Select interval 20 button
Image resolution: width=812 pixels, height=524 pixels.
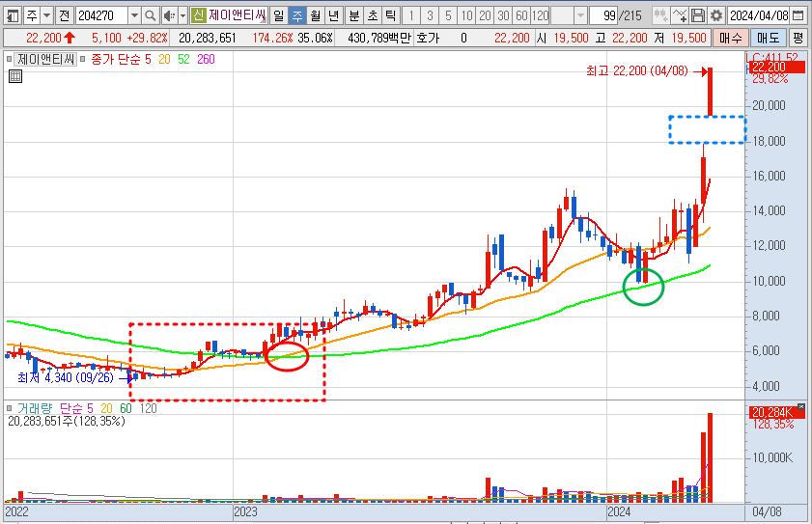pyautogui.click(x=486, y=15)
